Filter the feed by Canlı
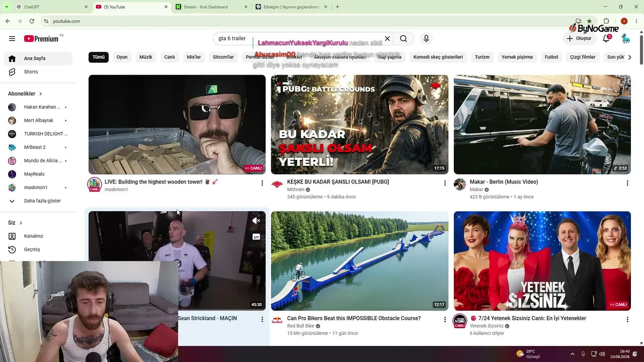This screenshot has width=644, height=362. tap(170, 57)
